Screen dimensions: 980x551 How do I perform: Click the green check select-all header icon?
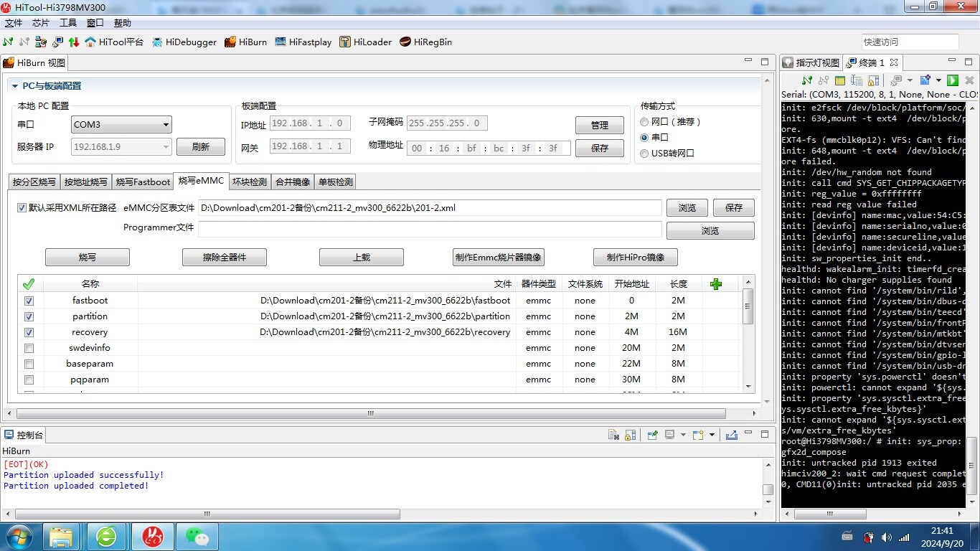click(29, 284)
